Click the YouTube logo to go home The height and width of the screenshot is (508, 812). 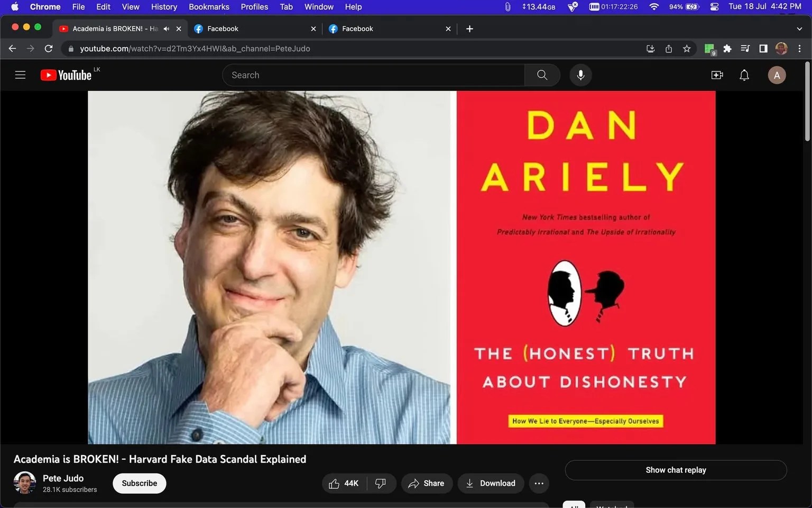point(66,75)
